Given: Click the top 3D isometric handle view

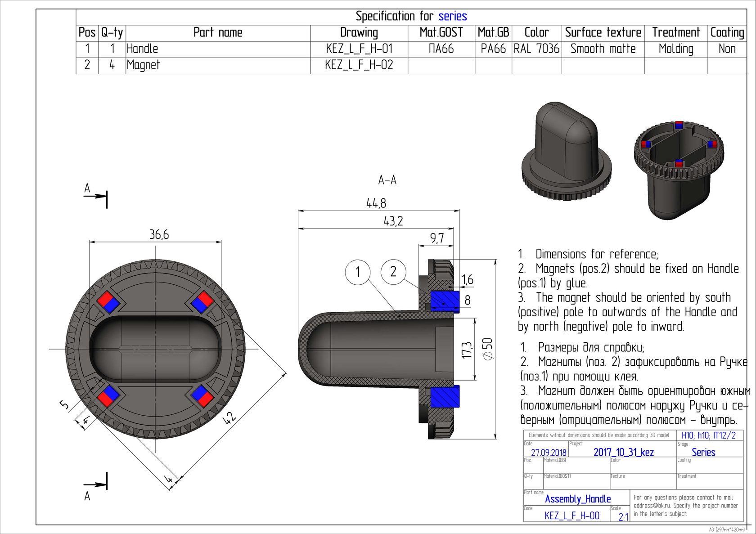Looking at the screenshot, I should (x=566, y=151).
